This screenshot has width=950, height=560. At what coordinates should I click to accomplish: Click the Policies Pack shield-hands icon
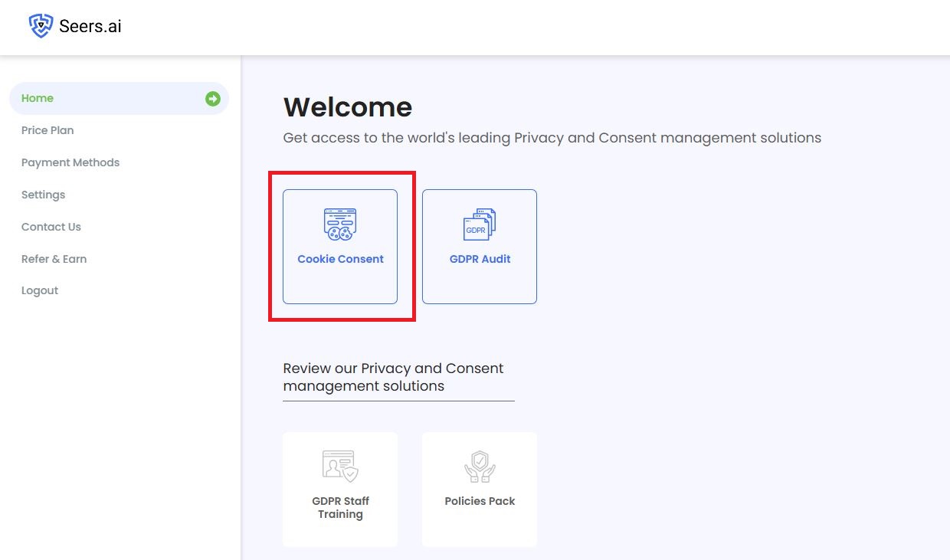click(480, 466)
